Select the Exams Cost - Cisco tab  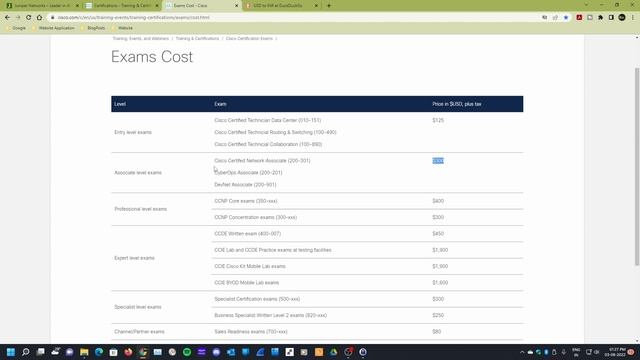pos(202,6)
